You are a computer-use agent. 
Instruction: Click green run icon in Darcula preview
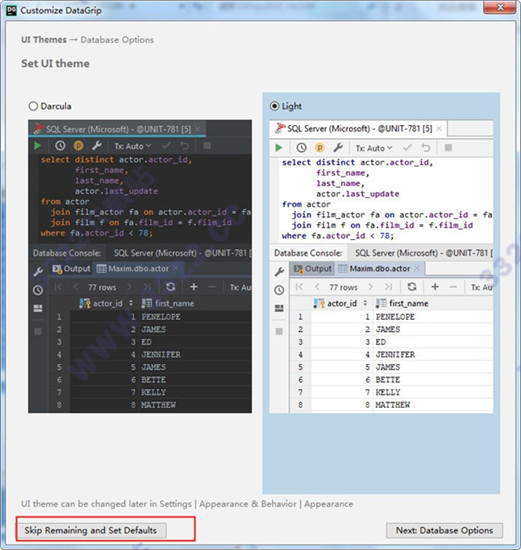38,146
